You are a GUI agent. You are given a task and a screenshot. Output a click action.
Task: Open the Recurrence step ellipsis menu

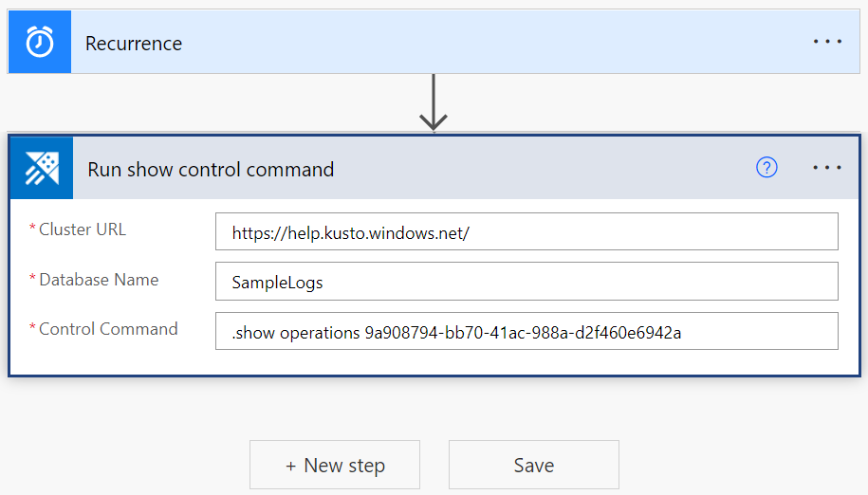(x=827, y=42)
